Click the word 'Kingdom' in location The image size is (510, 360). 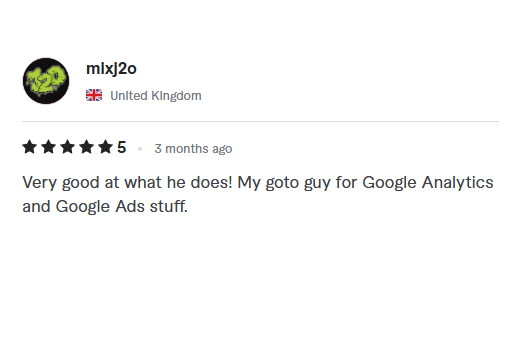pos(176,96)
